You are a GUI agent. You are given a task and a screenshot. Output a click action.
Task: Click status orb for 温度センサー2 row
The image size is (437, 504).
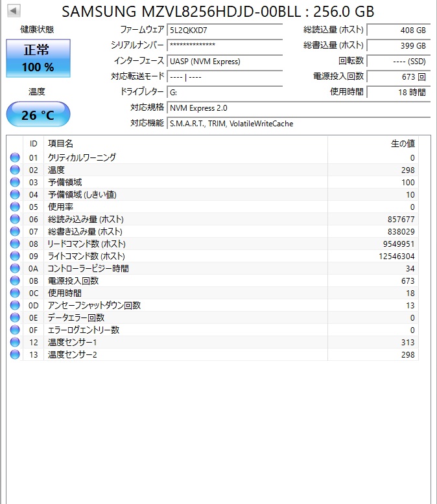15,354
